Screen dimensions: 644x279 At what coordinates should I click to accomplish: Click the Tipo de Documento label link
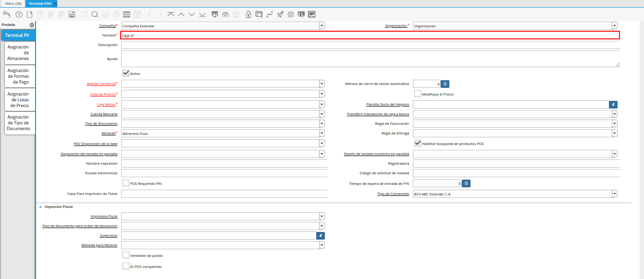101,124
